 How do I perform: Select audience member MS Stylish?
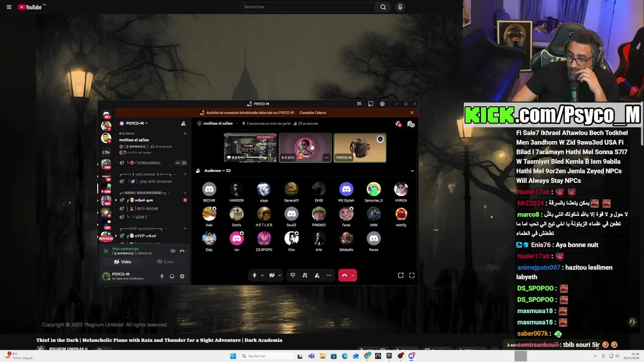coord(346,189)
